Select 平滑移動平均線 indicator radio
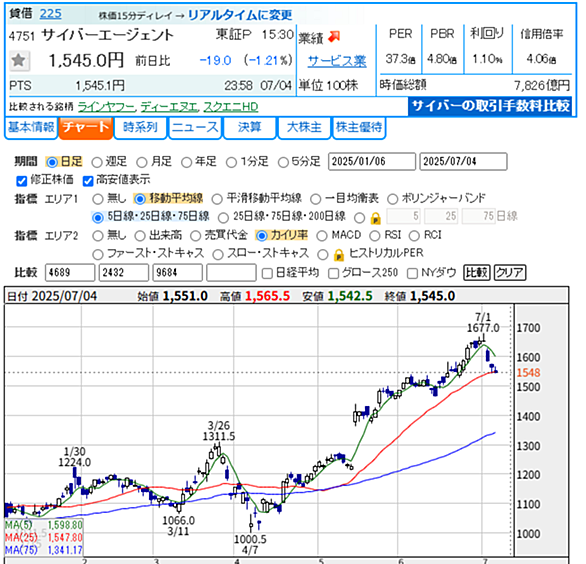Viewport: 586px width, 564px height. tap(217, 199)
